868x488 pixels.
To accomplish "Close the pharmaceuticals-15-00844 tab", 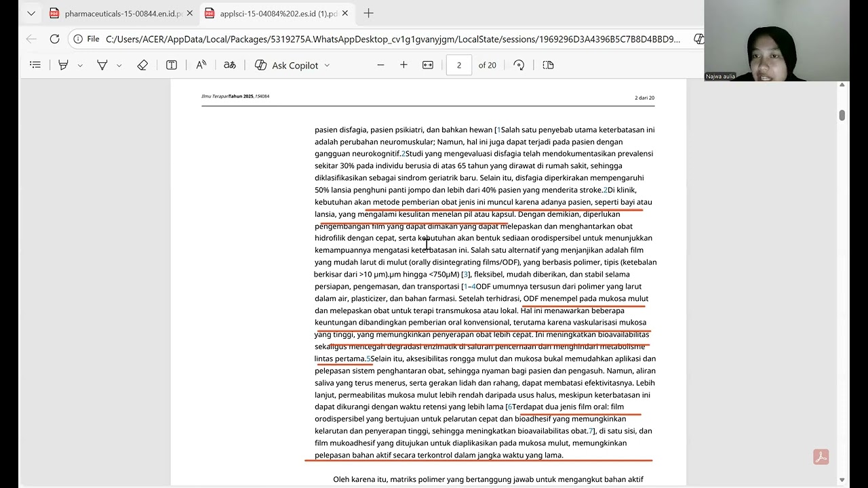I will [189, 14].
